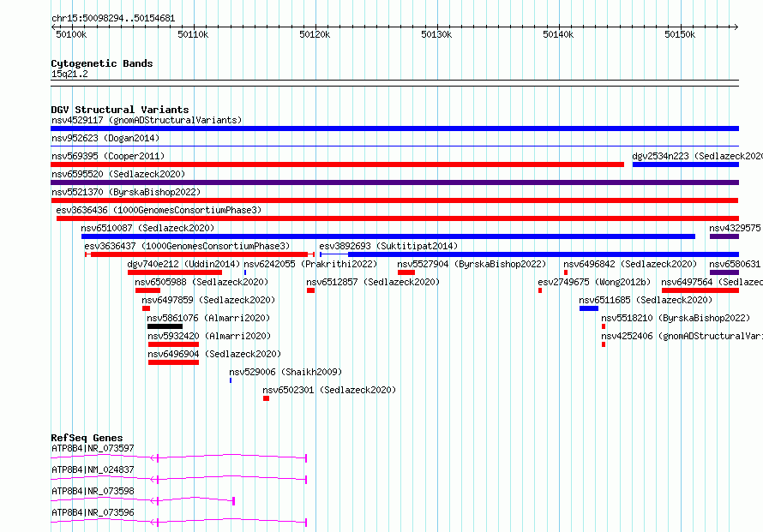Click the nsv6505988 (Sedlazeck2020) label
The width and height of the screenshot is (763, 532).
click(201, 282)
